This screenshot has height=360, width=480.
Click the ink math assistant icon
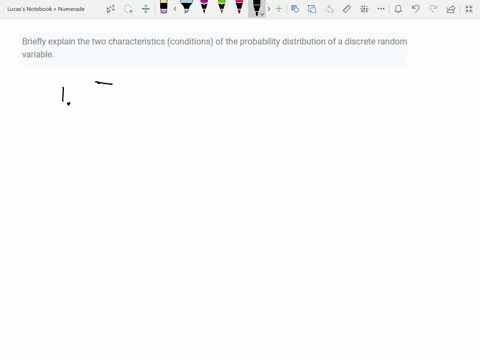tap(329, 9)
